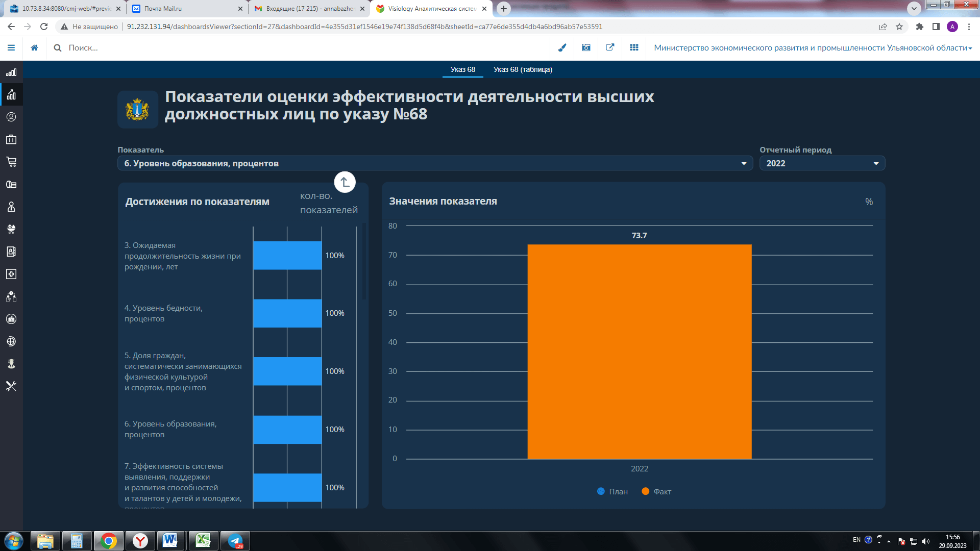The image size is (980, 551).
Task: Click scrollbar in Достижения panel
Action: coord(364,261)
